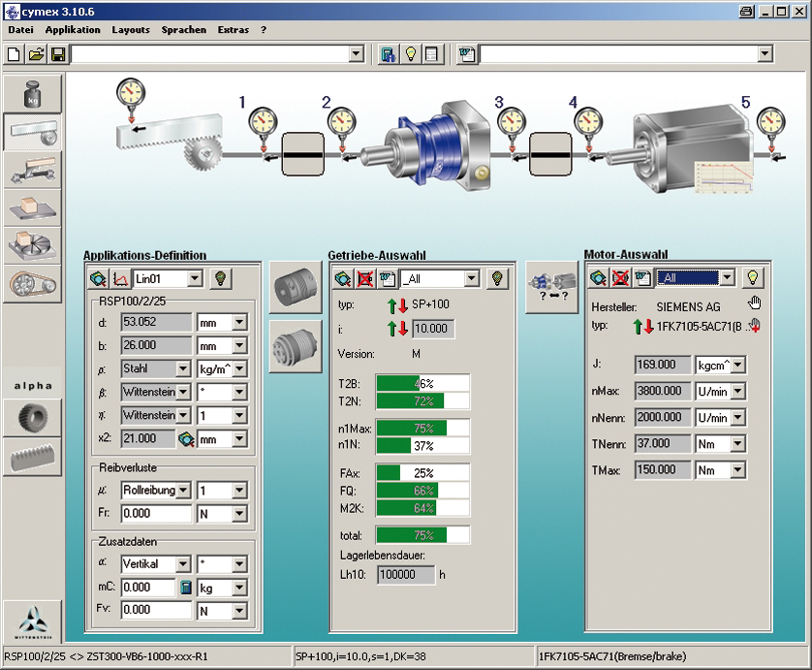The width and height of the screenshot is (812, 670).
Task: Select the rack and pinion application in the sidebar
Action: point(33,132)
